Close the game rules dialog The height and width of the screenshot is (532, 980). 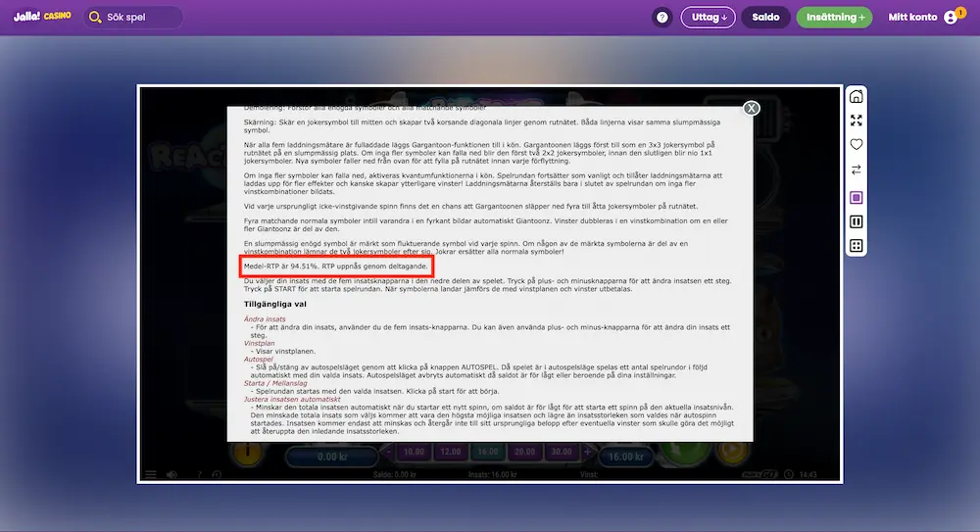click(x=752, y=108)
